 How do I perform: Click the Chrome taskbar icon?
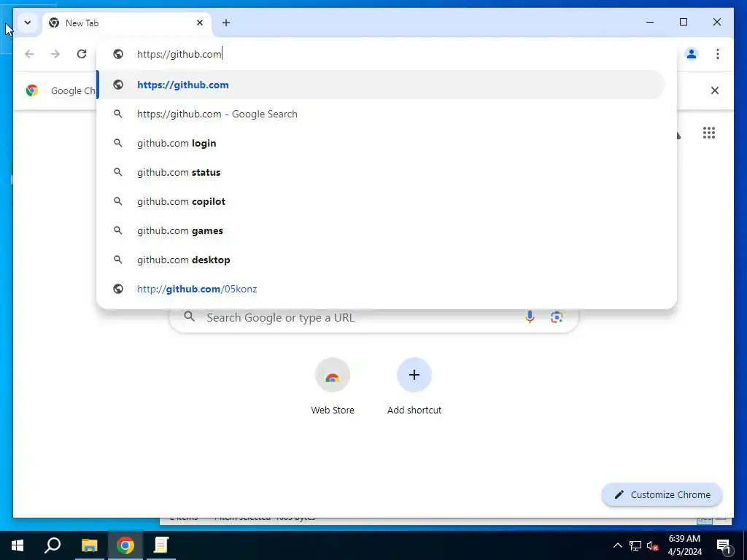coord(125,545)
